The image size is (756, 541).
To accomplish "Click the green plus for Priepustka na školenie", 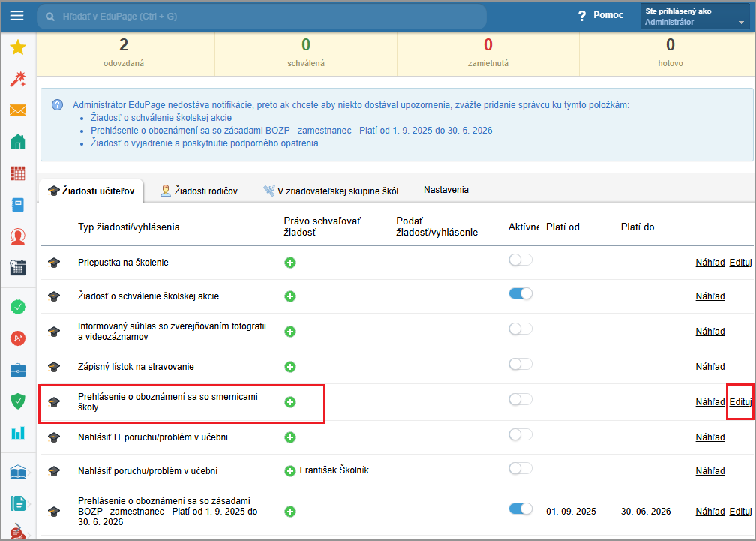I will (x=290, y=263).
